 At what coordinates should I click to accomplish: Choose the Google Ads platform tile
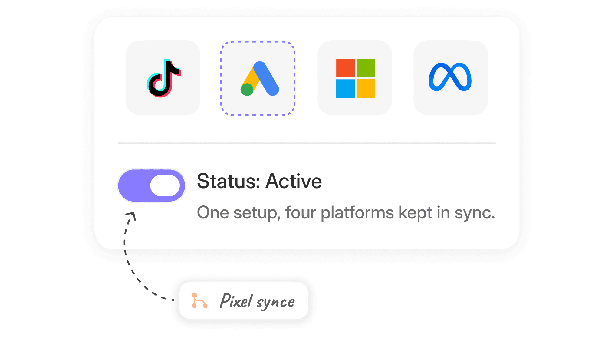(x=258, y=78)
